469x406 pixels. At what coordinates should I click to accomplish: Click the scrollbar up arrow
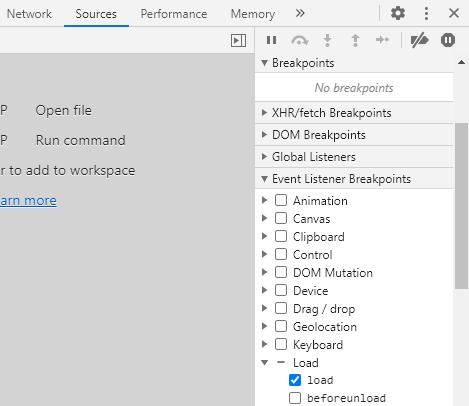pos(461,62)
